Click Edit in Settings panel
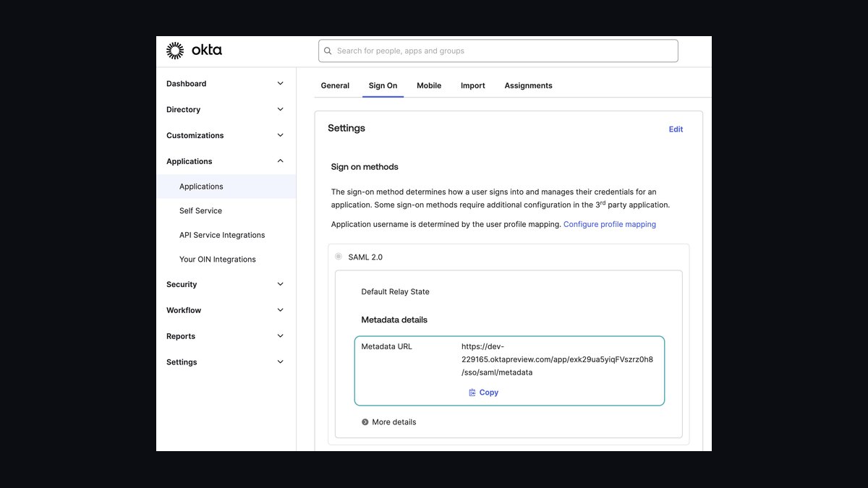 (x=676, y=129)
